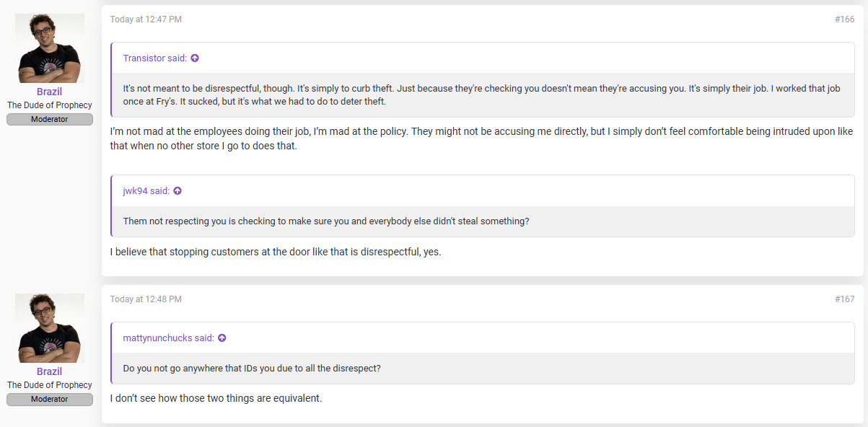This screenshot has width=868, height=427.
Task: Click the Today at 12:47 PM timestamp
Action: 146,19
